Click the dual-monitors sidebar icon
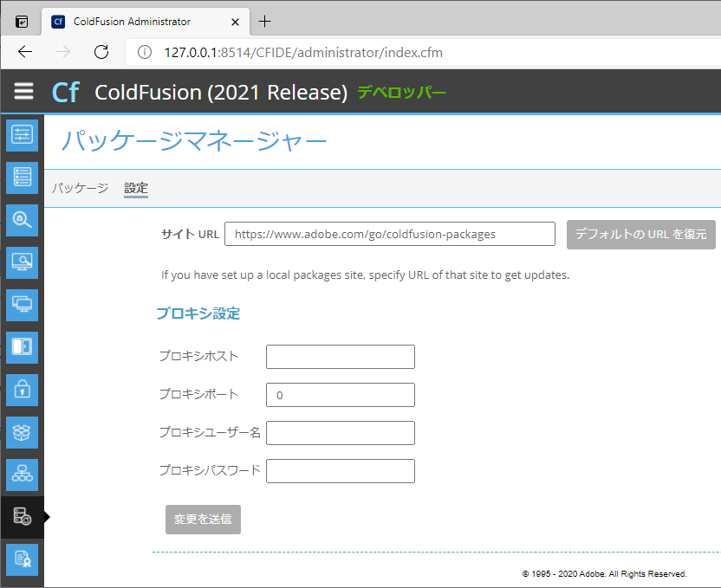Viewport: 721px width, 588px height. pos(22,305)
